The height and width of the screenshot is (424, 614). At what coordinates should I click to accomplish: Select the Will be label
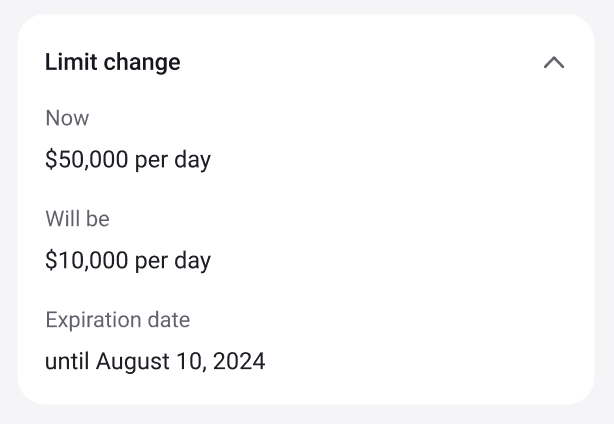77,219
